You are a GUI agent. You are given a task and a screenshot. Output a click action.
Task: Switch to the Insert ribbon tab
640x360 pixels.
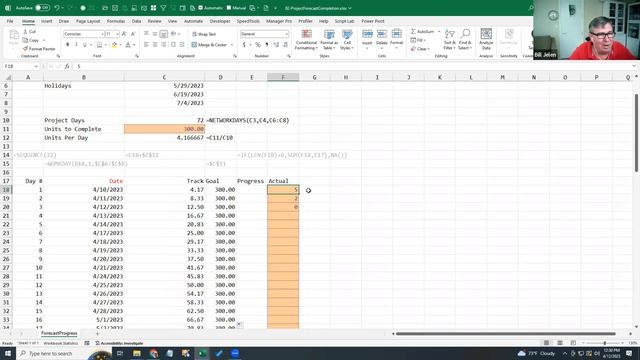(x=47, y=21)
